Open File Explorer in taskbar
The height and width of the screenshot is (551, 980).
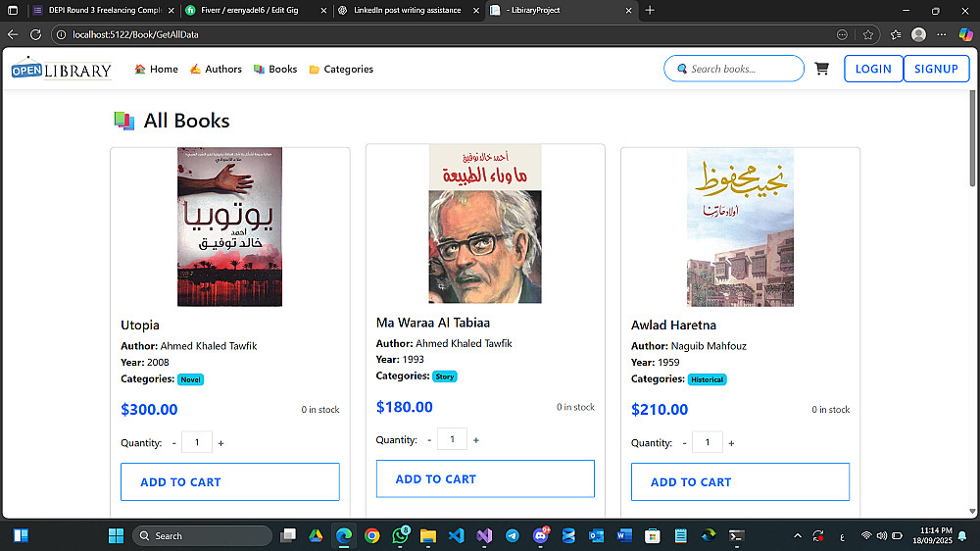click(x=427, y=535)
